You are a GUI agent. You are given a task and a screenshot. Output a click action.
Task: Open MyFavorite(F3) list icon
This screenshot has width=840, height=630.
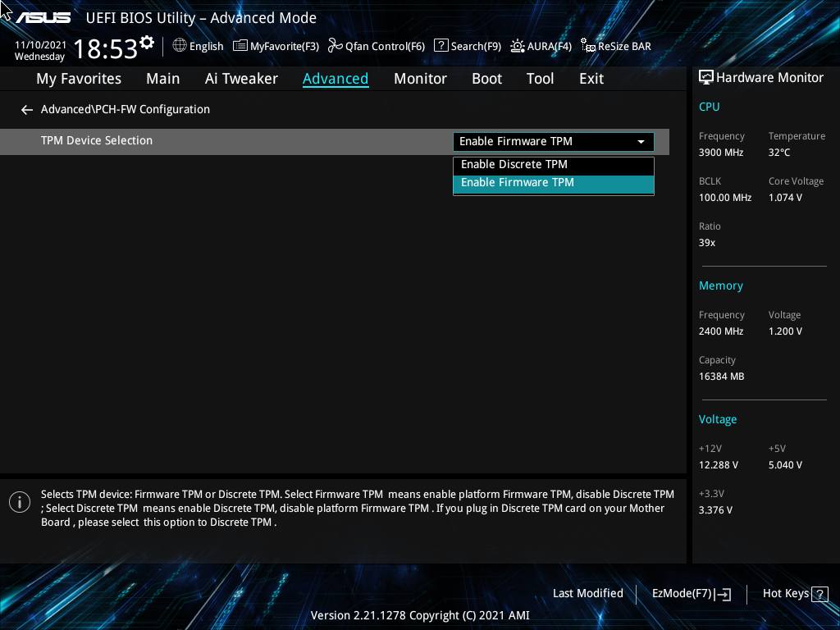point(240,46)
